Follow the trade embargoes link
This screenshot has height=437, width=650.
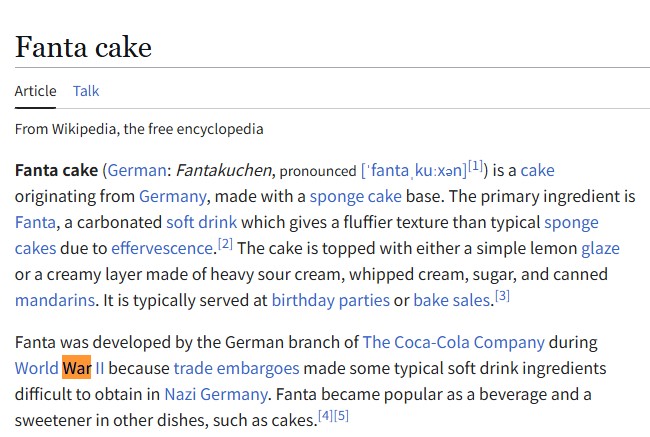(x=236, y=369)
